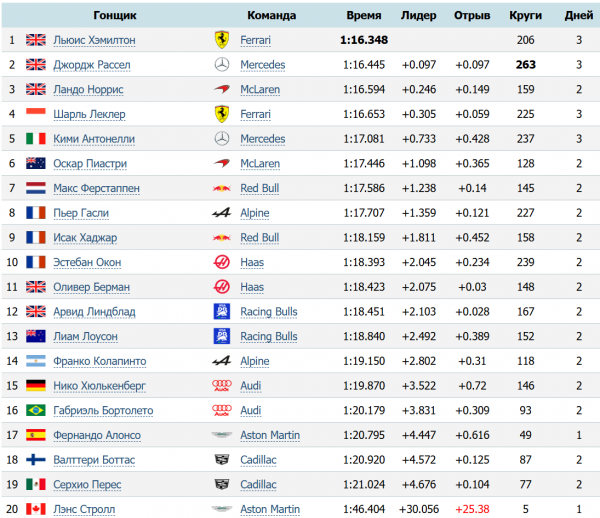Click the Дней column header
Screen dimensions: 600x518
pos(579,15)
